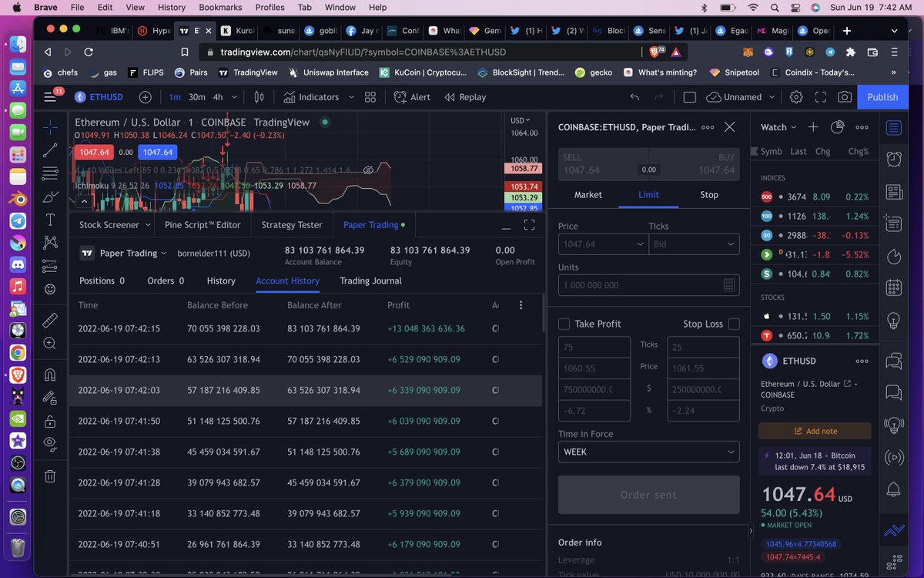This screenshot has width=924, height=578.
Task: Open the Pine Script Editor tab
Action: (x=203, y=225)
